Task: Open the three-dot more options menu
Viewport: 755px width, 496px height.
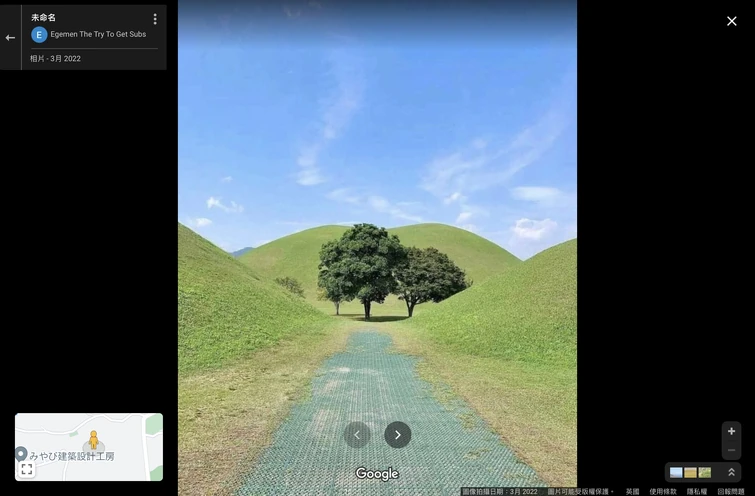Action: coord(155,19)
